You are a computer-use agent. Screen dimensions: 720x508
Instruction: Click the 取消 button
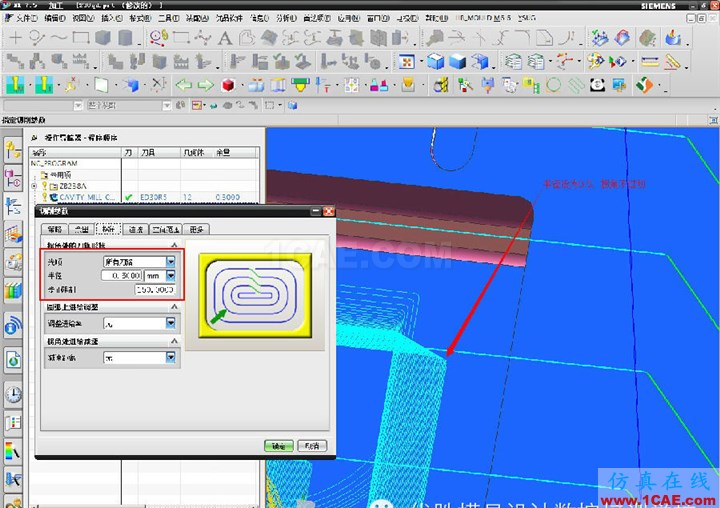coord(312,446)
